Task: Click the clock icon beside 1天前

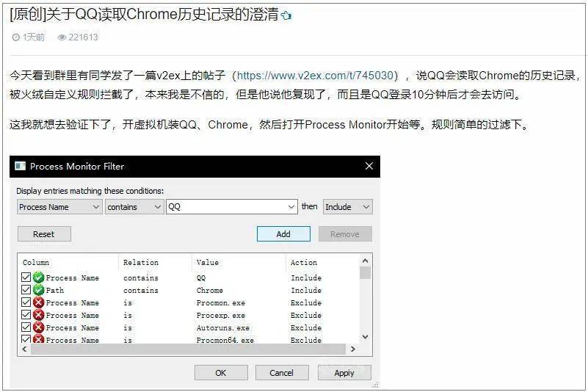Action: click(15, 37)
